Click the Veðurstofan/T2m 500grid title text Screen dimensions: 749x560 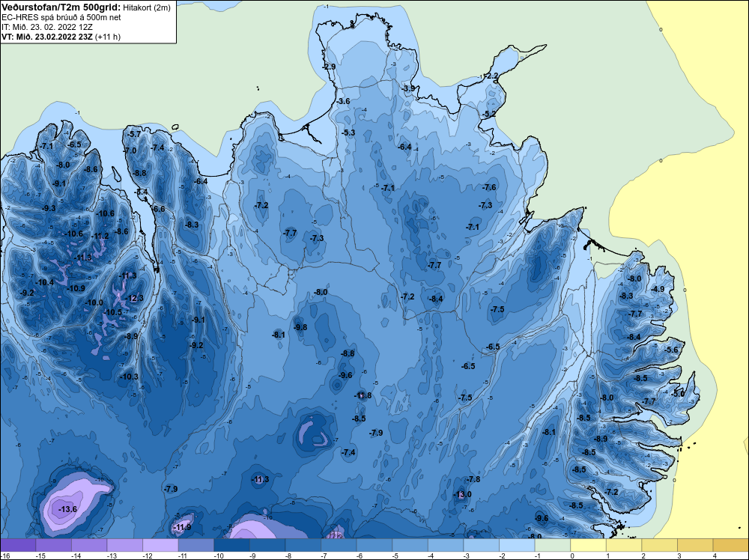coord(61,7)
